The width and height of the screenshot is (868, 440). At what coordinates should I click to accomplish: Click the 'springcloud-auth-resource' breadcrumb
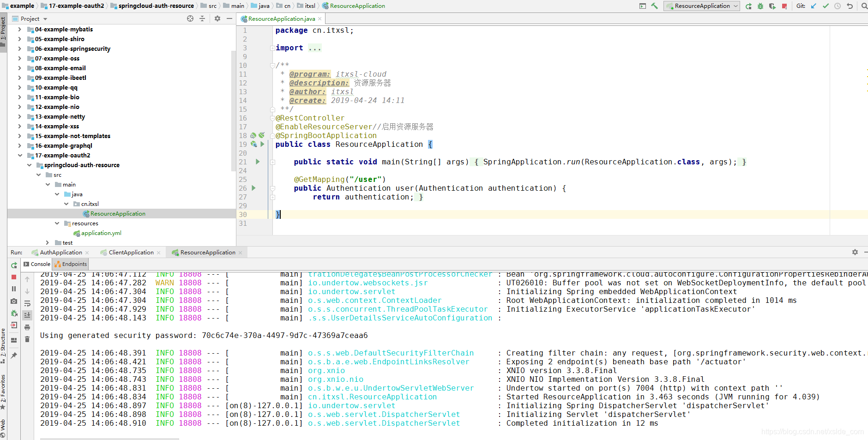click(151, 6)
